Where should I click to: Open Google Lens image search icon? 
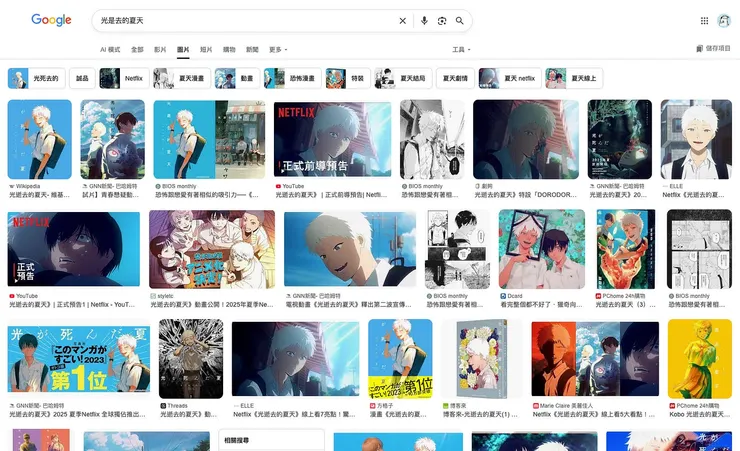click(442, 21)
